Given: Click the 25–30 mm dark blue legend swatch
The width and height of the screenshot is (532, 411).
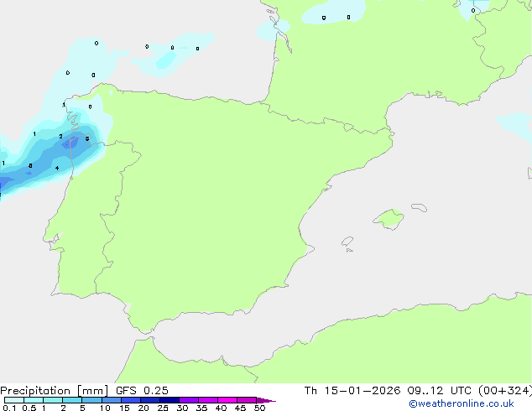Looking at the screenshot, I should pos(170,400).
